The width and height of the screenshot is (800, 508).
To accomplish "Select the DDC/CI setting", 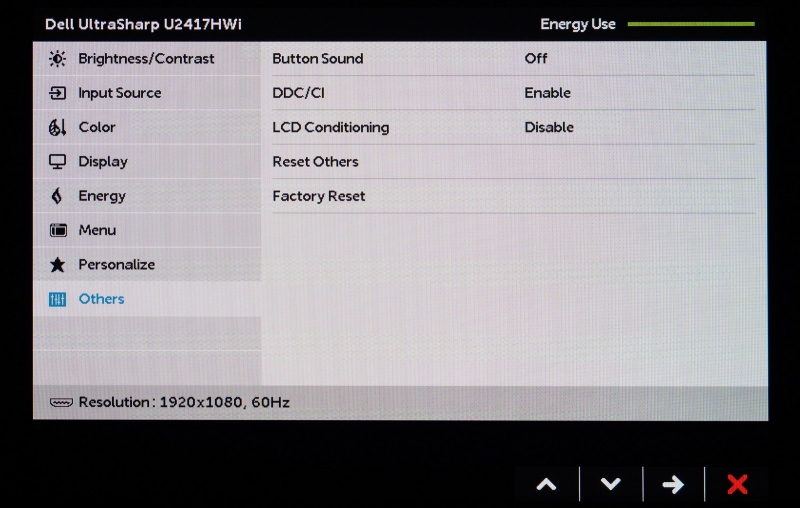I will pos(298,93).
